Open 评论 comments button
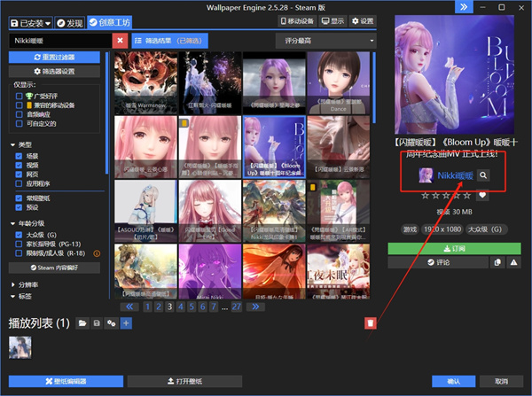532x396 pixels. tap(438, 262)
